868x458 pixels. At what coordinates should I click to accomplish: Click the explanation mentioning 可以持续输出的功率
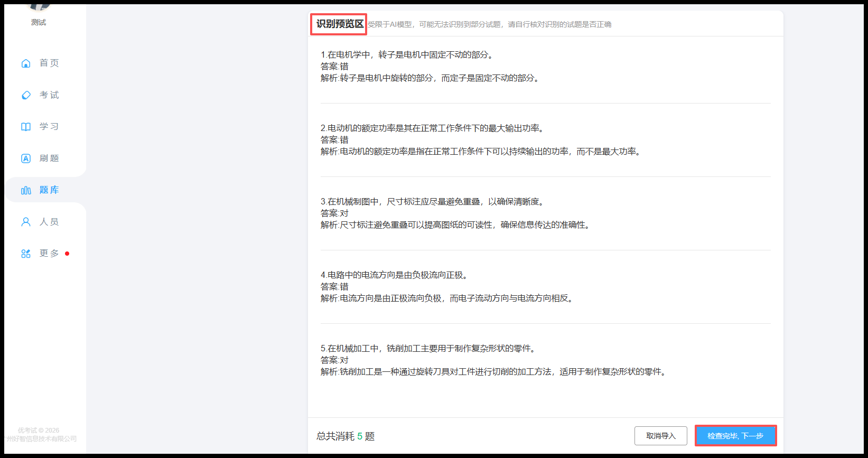coord(482,152)
